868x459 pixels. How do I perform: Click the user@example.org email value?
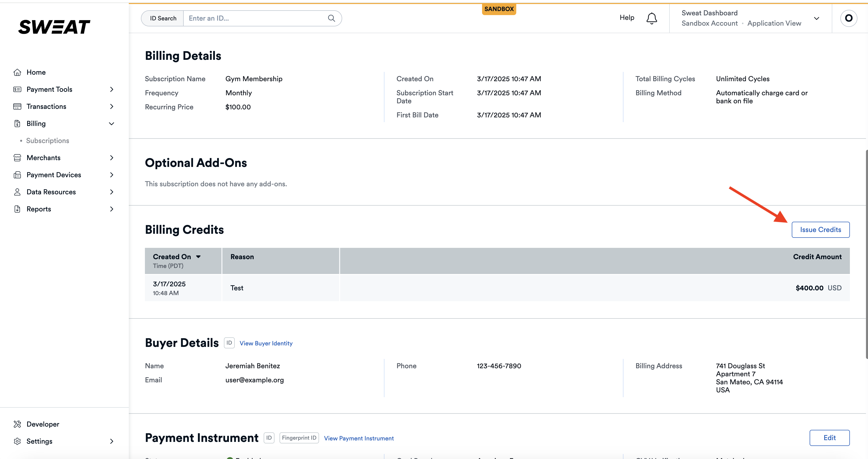point(254,380)
